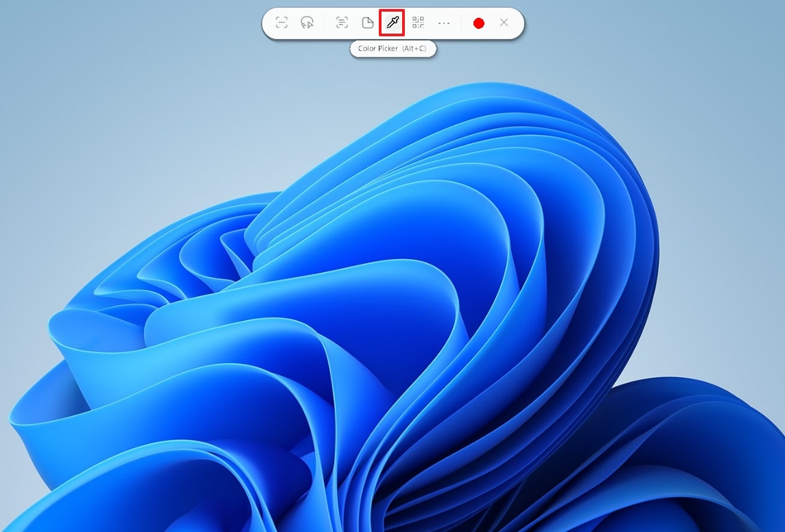This screenshot has width=785, height=532.
Task: Toggle screen recording on
Action: 479,23
